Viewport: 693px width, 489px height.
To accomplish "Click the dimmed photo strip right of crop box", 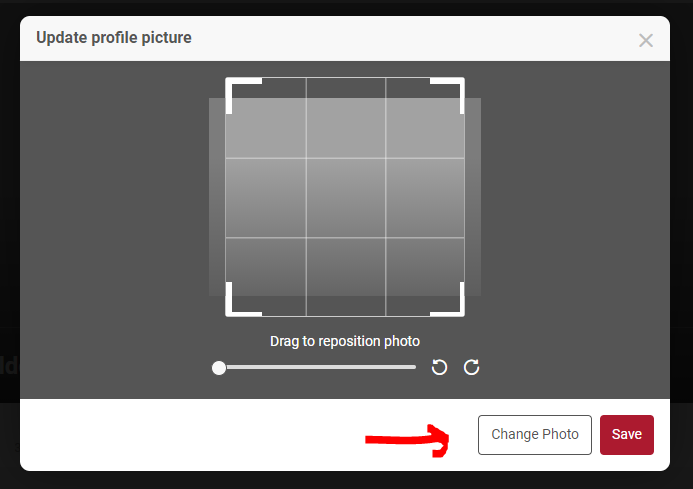I will pyautogui.click(x=473, y=197).
